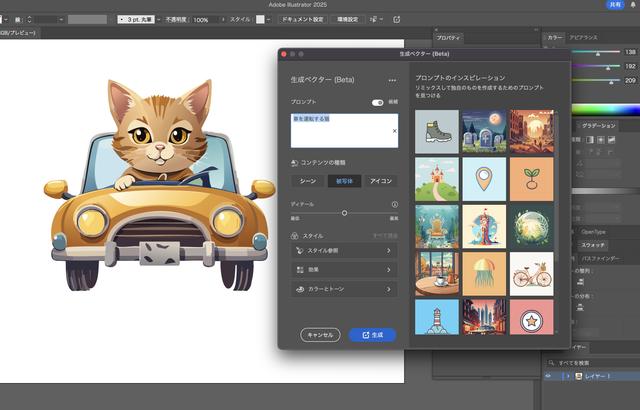Image resolution: width=640 pixels, height=410 pixels.
Task: Click the 共有 share button
Action: click(x=615, y=5)
